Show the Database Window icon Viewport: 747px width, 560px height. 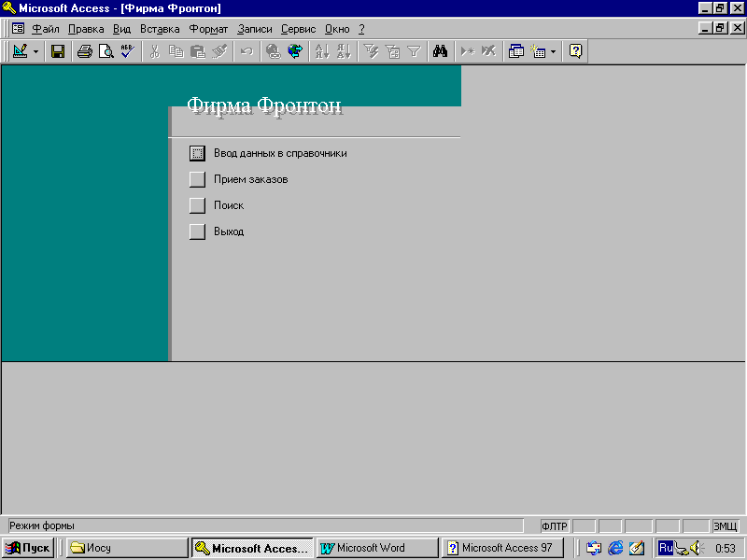(x=516, y=51)
